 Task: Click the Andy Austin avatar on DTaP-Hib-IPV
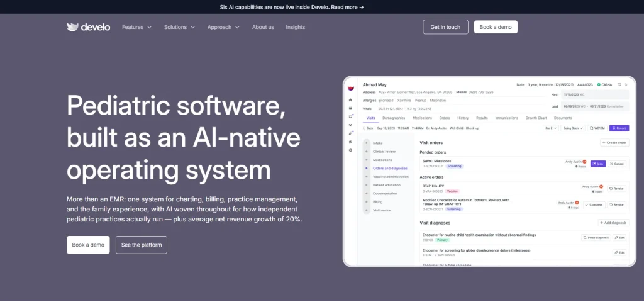[x=601, y=186]
